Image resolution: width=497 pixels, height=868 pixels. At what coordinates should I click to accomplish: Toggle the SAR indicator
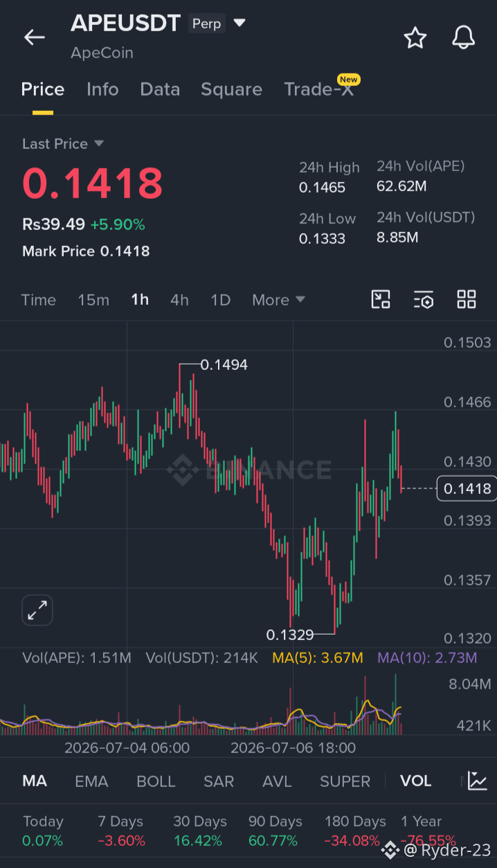pyautogui.click(x=219, y=781)
